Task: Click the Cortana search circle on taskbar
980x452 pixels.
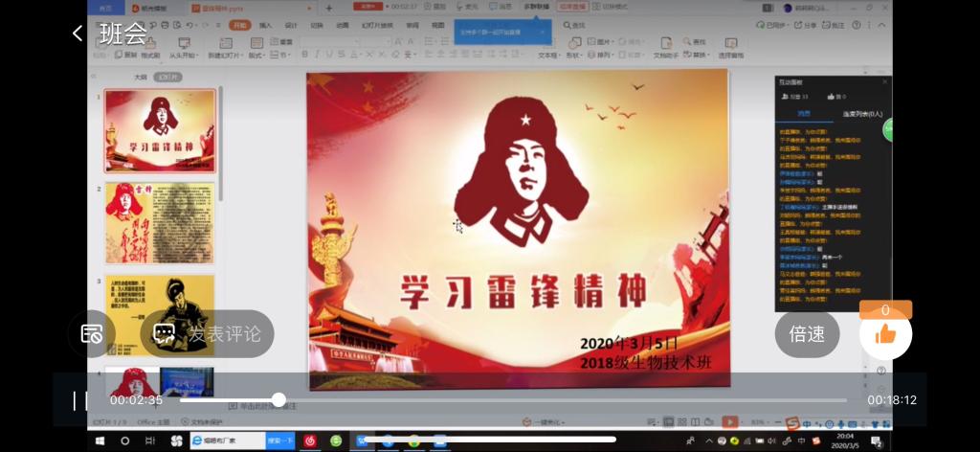Action: (124, 441)
